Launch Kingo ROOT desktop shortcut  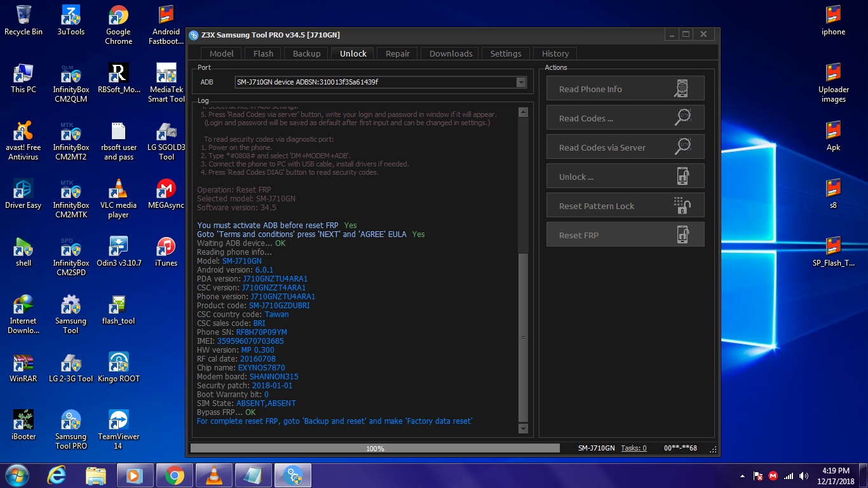tap(118, 367)
